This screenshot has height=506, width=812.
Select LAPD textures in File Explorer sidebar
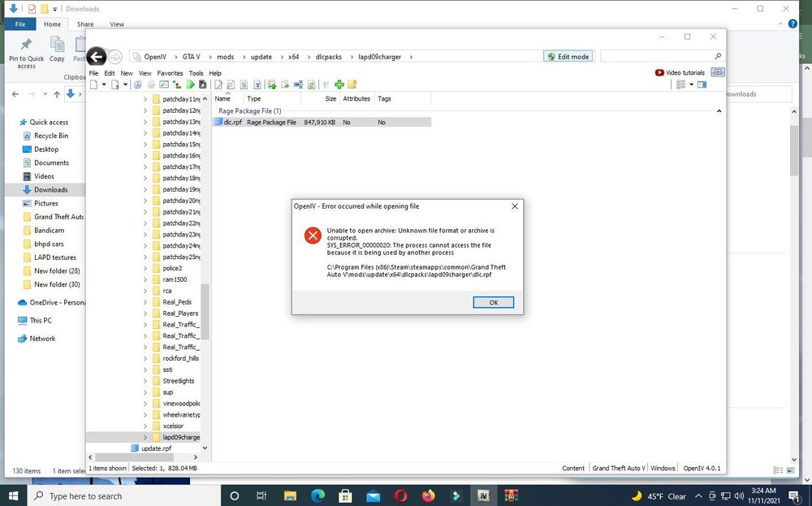(55, 257)
